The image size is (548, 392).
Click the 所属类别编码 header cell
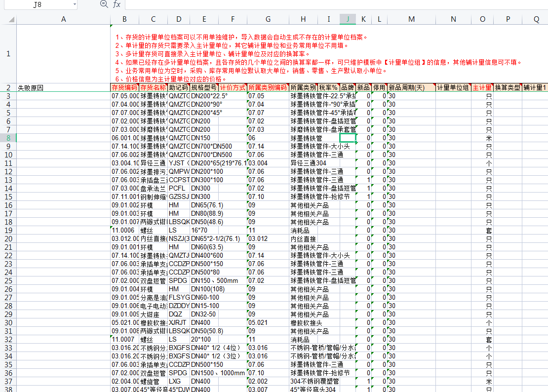coord(268,88)
